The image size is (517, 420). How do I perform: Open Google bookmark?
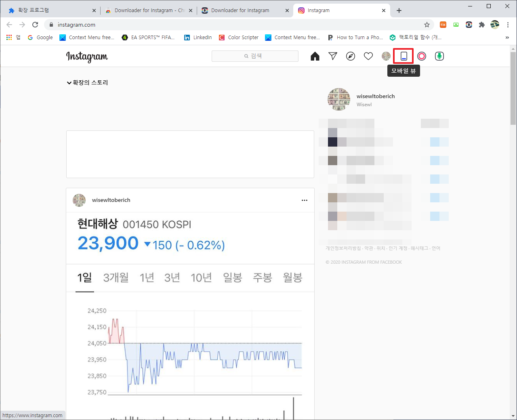(x=40, y=37)
